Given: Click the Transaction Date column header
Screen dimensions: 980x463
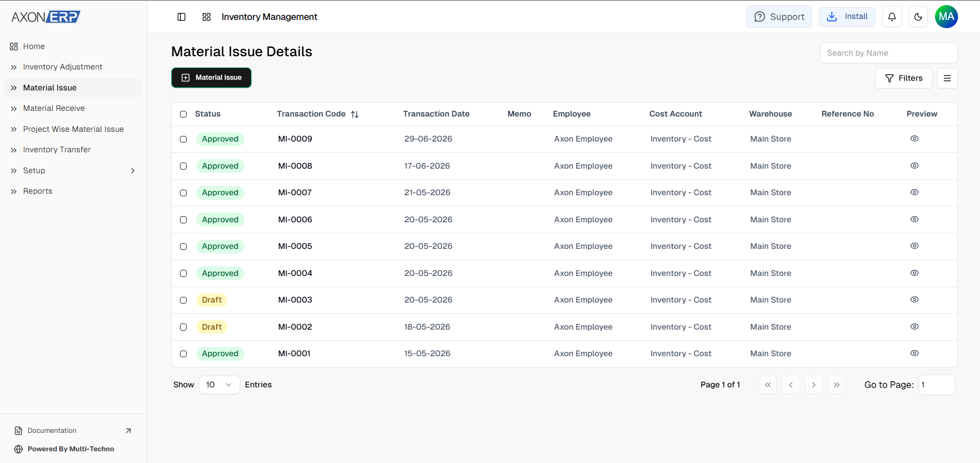Looking at the screenshot, I should pyautogui.click(x=436, y=114).
